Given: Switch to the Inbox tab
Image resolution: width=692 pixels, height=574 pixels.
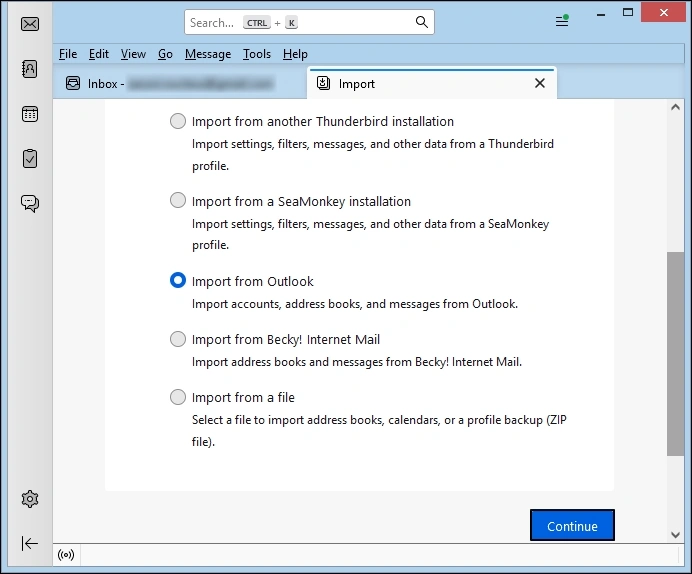Looking at the screenshot, I should pos(180,83).
